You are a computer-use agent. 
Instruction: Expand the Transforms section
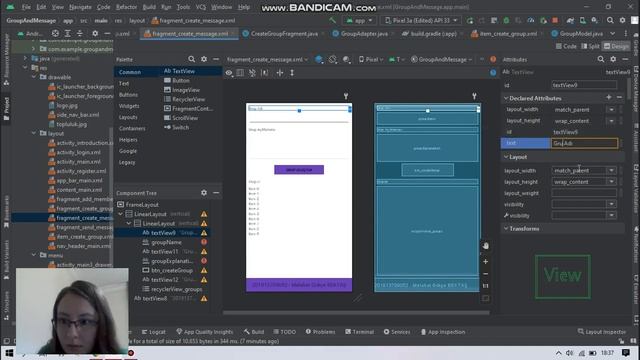[506, 229]
